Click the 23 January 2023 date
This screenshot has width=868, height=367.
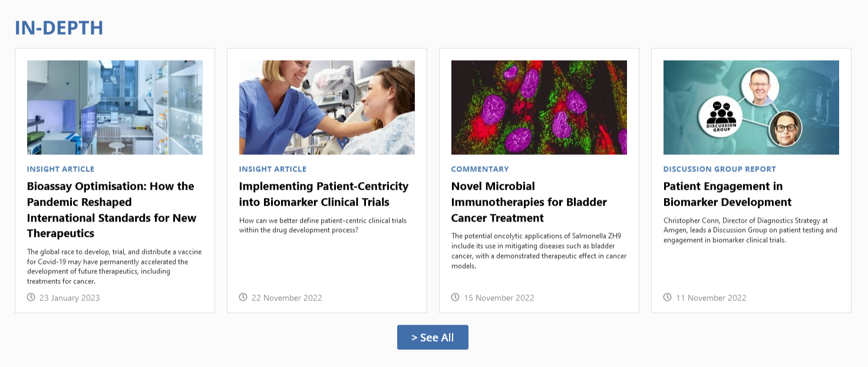pos(70,298)
